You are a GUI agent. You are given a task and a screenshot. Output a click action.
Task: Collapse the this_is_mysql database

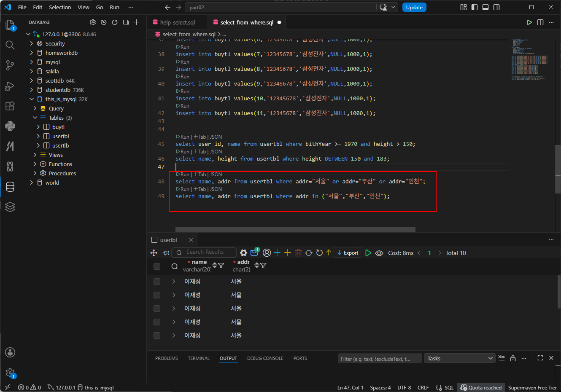[32, 99]
